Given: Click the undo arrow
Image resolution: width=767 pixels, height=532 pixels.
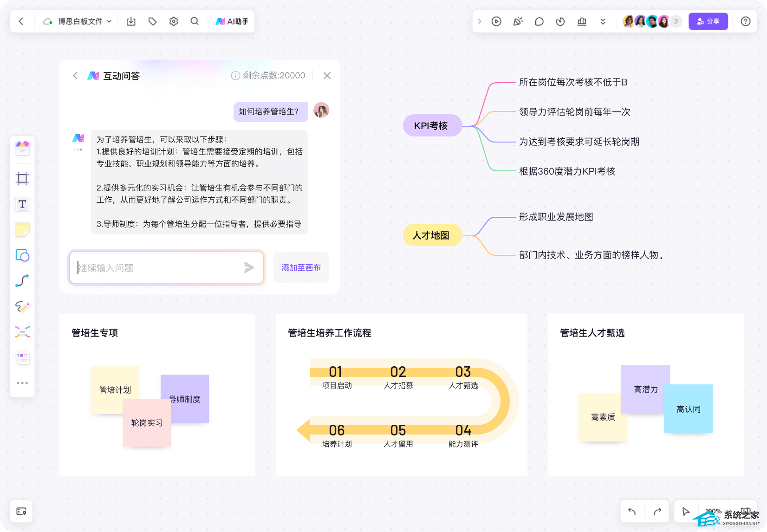Looking at the screenshot, I should [x=632, y=512].
